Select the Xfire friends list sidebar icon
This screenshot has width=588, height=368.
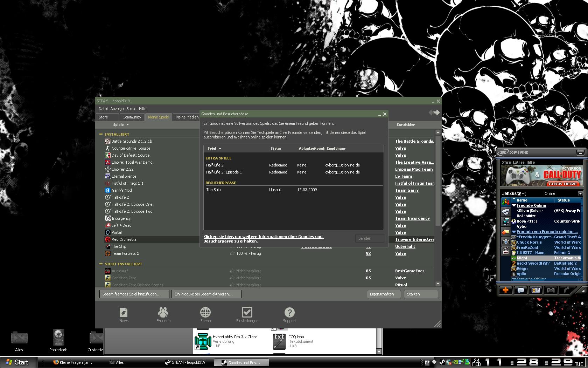506,202
